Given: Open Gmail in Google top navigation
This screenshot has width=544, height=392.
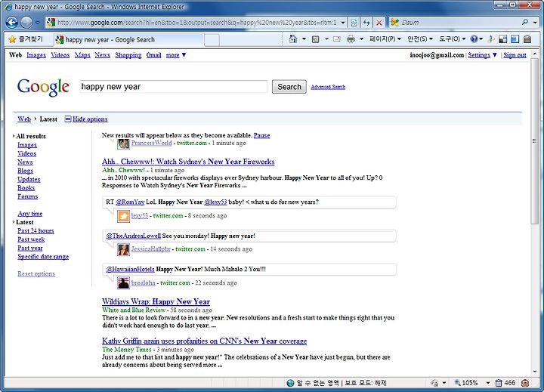Looking at the screenshot, I should coord(153,55).
